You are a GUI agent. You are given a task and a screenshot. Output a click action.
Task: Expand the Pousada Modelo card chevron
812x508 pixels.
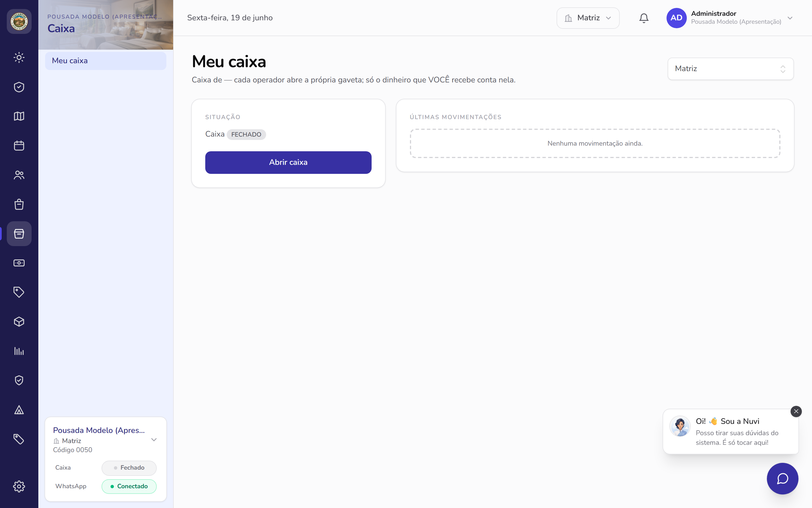[x=154, y=440]
